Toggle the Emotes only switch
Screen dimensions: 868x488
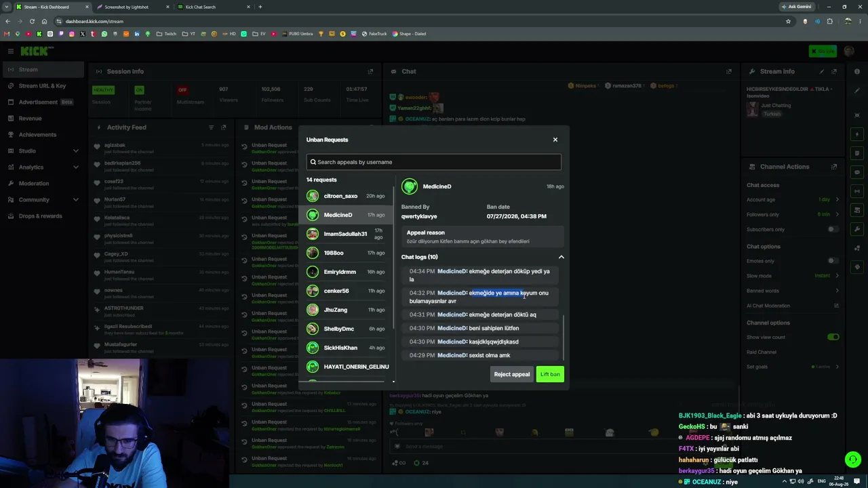pyautogui.click(x=833, y=261)
